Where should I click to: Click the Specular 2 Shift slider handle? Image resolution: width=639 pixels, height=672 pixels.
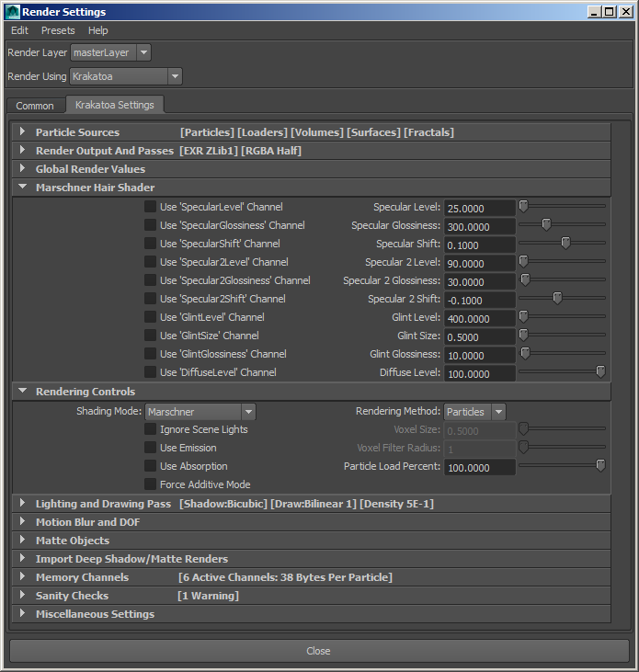(x=557, y=298)
